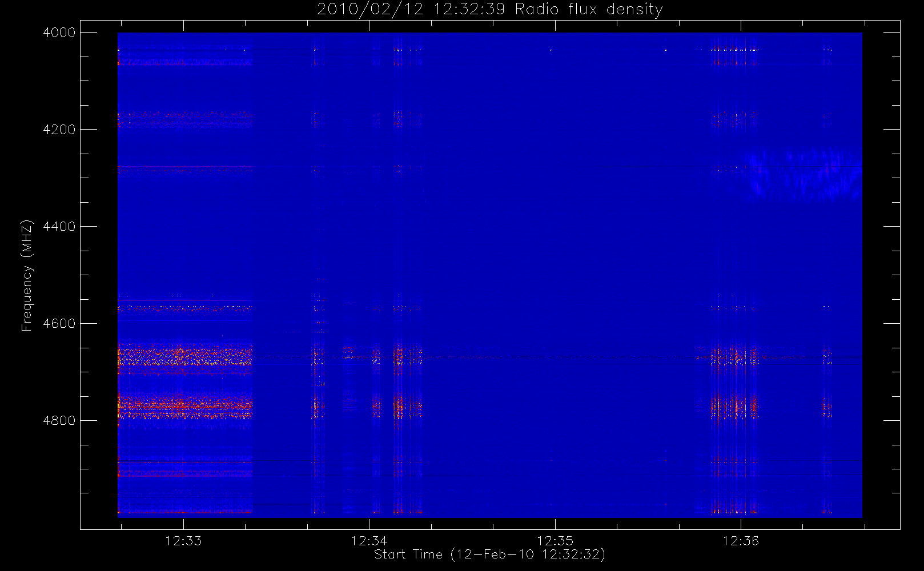
Task: Click the "Frequency (MHZ)" y-axis label
Action: (27, 275)
